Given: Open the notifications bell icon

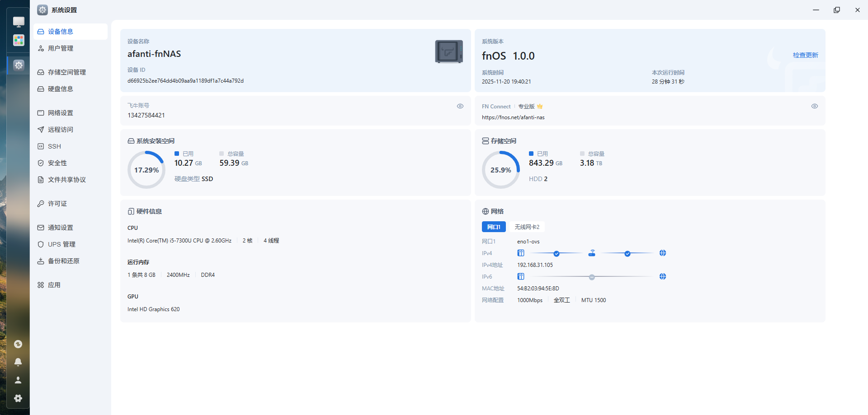Looking at the screenshot, I should click(x=18, y=362).
